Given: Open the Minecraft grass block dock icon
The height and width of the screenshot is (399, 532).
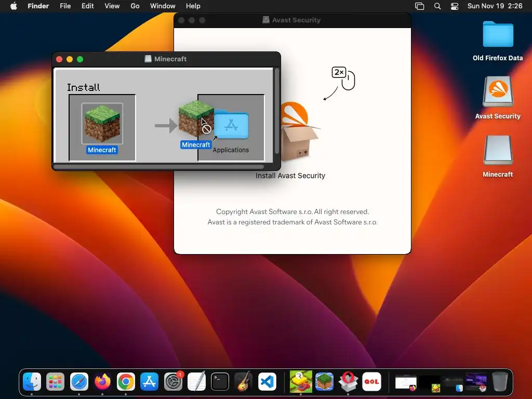Looking at the screenshot, I should coord(324,381).
